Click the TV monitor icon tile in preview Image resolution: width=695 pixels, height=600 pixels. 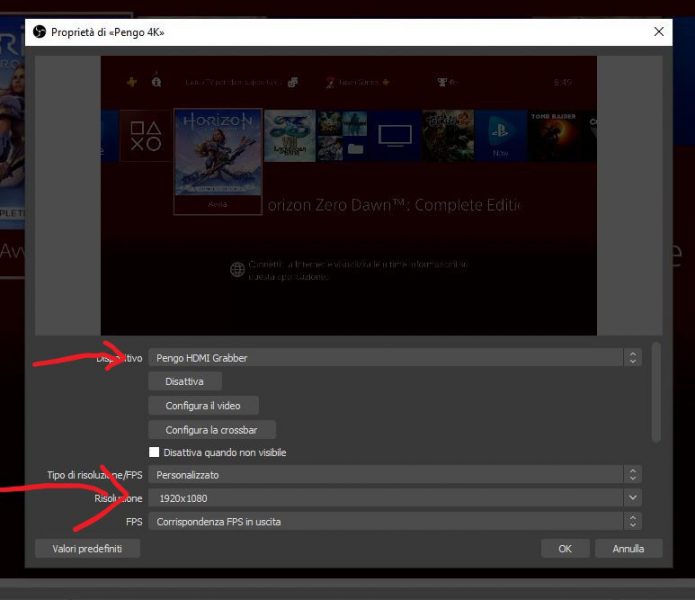[394, 136]
